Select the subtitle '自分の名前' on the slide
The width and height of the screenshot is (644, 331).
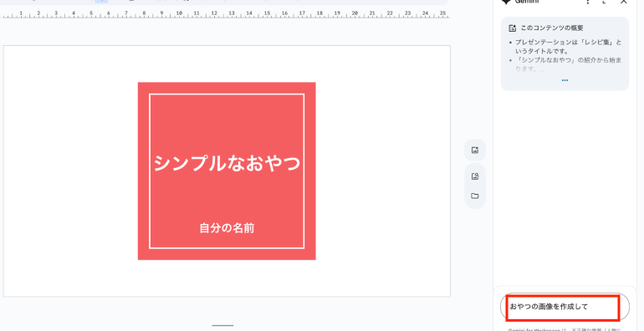click(x=227, y=228)
